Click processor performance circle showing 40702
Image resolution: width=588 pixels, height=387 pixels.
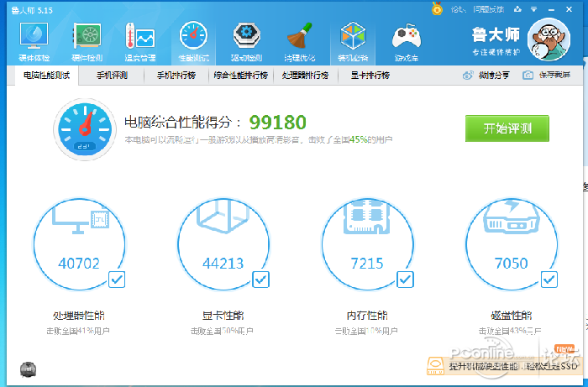[x=79, y=244]
